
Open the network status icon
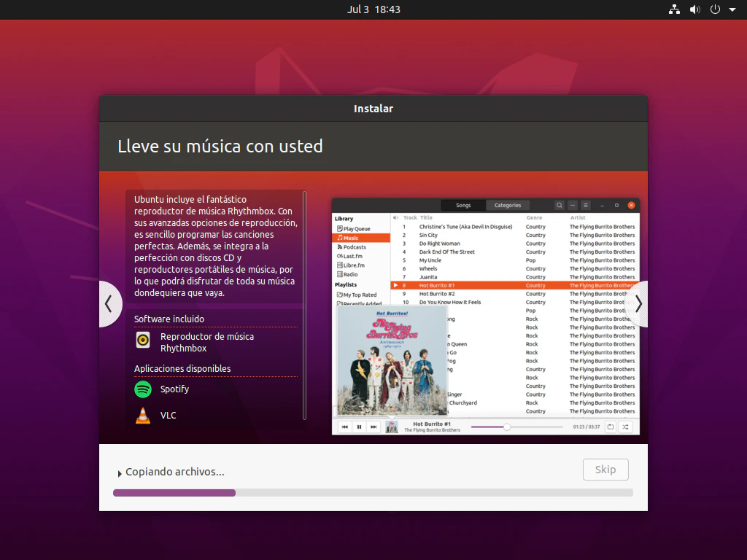point(674,9)
